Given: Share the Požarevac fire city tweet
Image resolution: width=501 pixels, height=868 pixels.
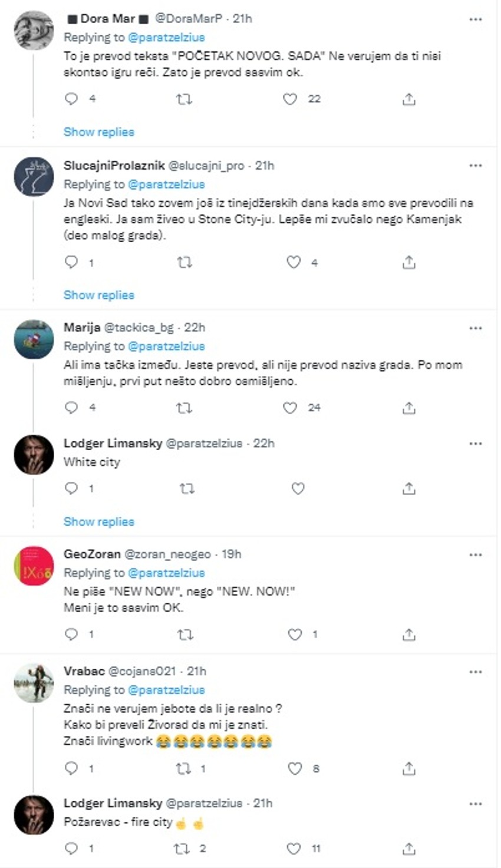Looking at the screenshot, I should coord(408,849).
